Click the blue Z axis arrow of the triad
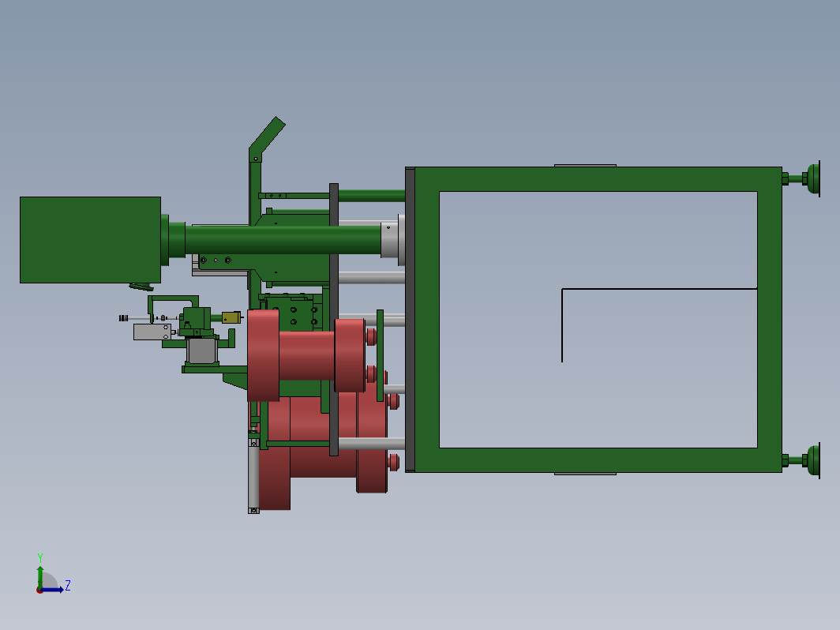Viewport: 840px width, 630px height. 52,590
